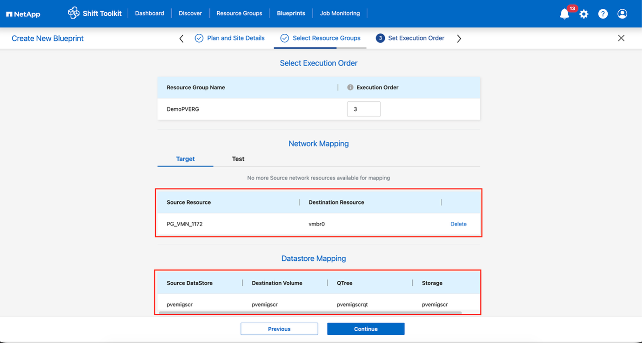Switch to the Test network mapping tab
The image size is (644, 345).
pos(238,159)
